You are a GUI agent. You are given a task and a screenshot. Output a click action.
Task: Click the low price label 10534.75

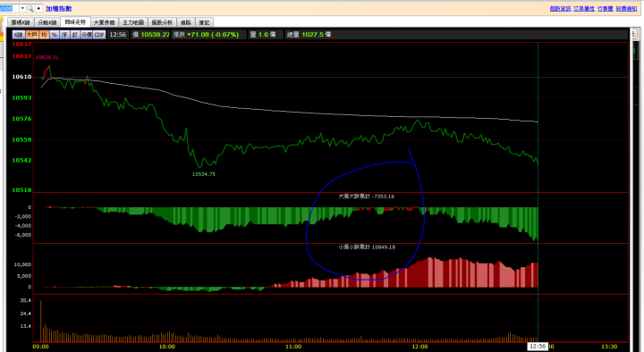pyautogui.click(x=204, y=174)
